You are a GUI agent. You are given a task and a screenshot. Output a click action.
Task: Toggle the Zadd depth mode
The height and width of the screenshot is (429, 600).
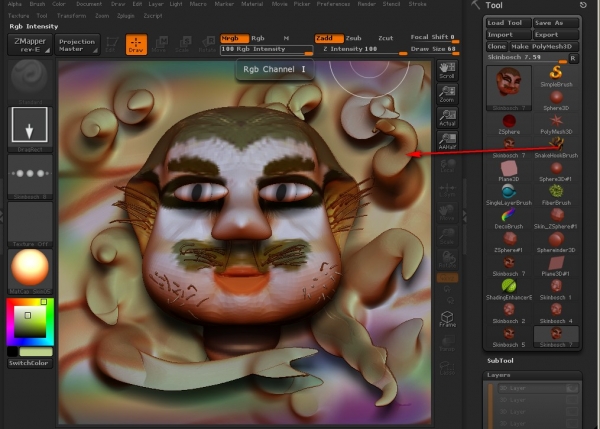click(x=329, y=38)
